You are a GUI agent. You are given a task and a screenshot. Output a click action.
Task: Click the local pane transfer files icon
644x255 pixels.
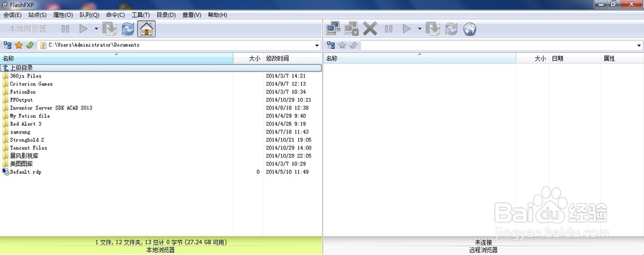coord(109,29)
